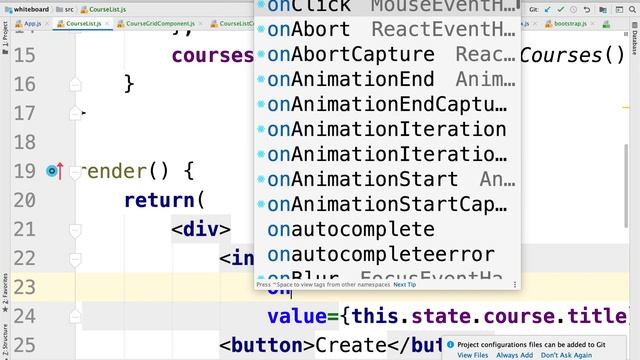Image resolution: width=640 pixels, height=360 pixels.
Task: Select onAnimationEnd suggestion
Action: pos(387,79)
